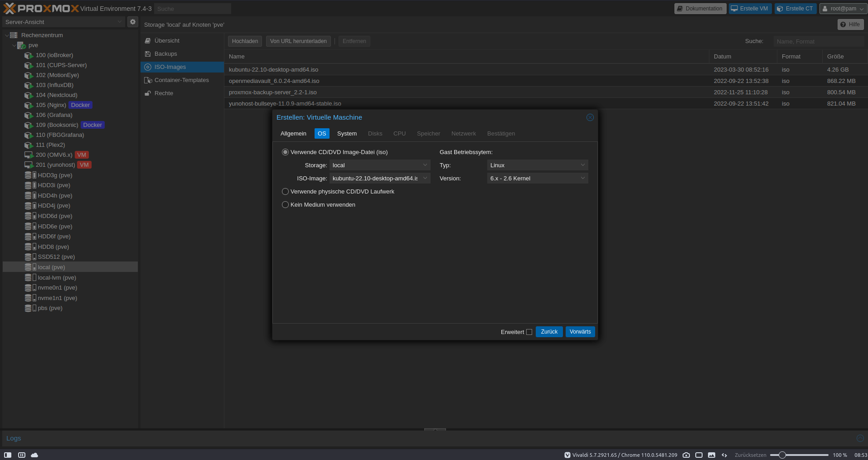Collapse the Rechenzentrum tree node

click(7, 35)
